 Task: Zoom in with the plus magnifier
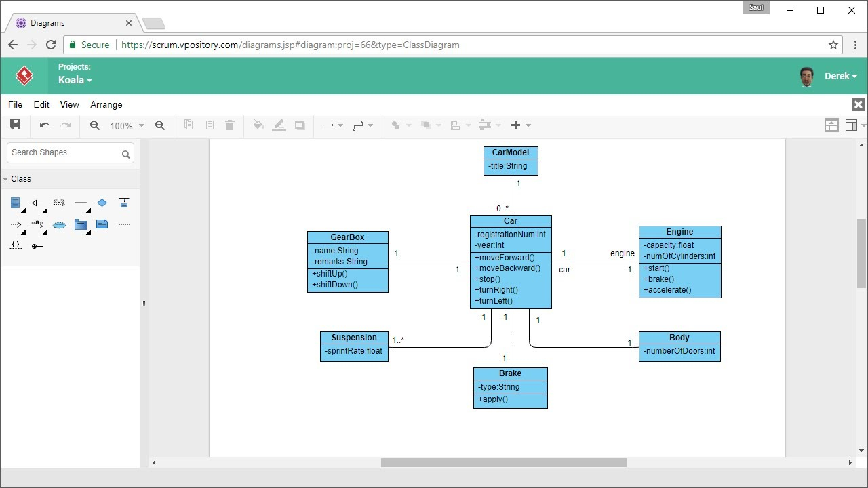(x=160, y=125)
